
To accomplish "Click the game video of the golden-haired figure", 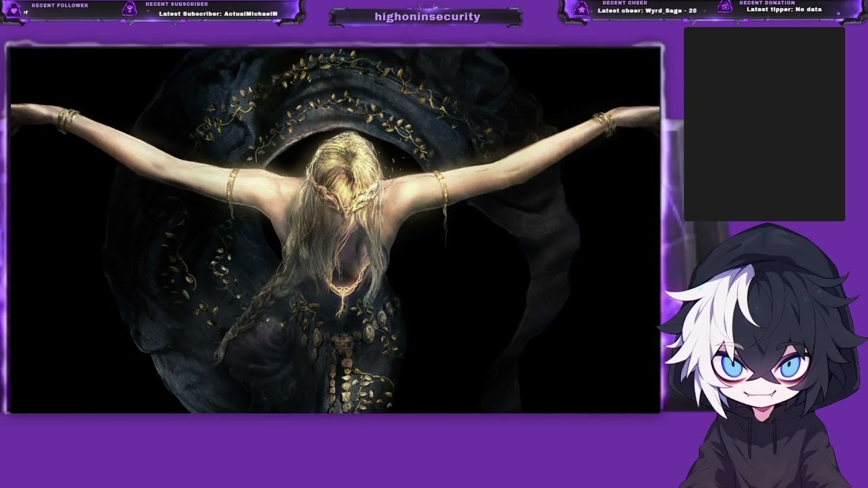I will 335,230.
